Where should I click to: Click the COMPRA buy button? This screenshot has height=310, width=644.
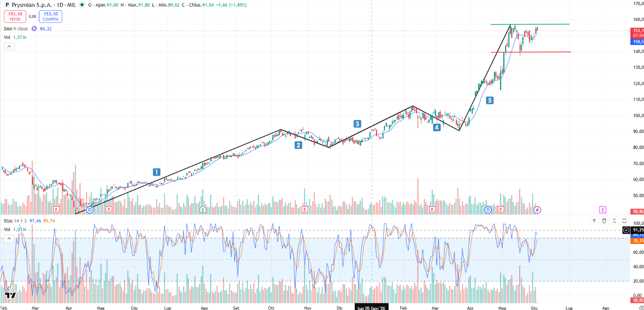pyautogui.click(x=51, y=16)
